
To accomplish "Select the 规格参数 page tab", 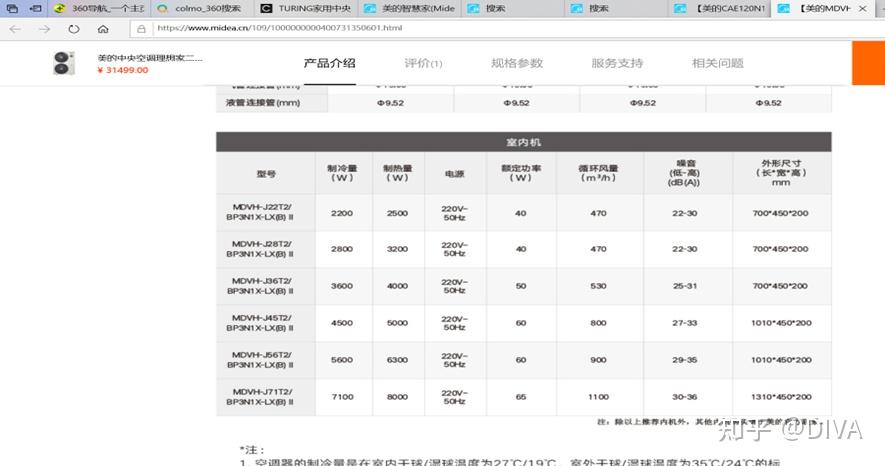I will point(517,63).
